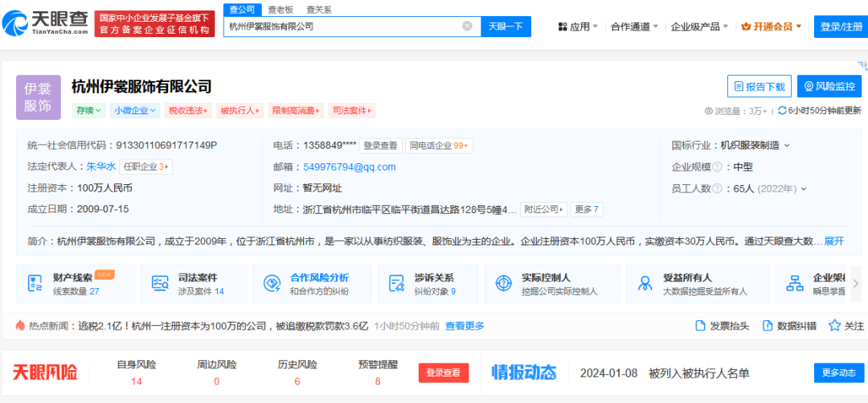868x403 pixels.
Task: Expand the 应用 applications dropdown
Action: (x=577, y=27)
